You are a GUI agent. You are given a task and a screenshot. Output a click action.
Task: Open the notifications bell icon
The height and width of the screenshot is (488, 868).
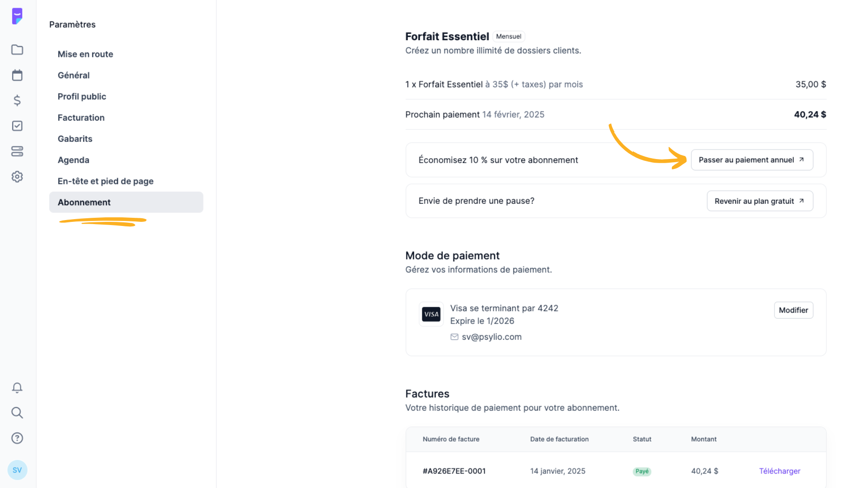click(x=17, y=388)
